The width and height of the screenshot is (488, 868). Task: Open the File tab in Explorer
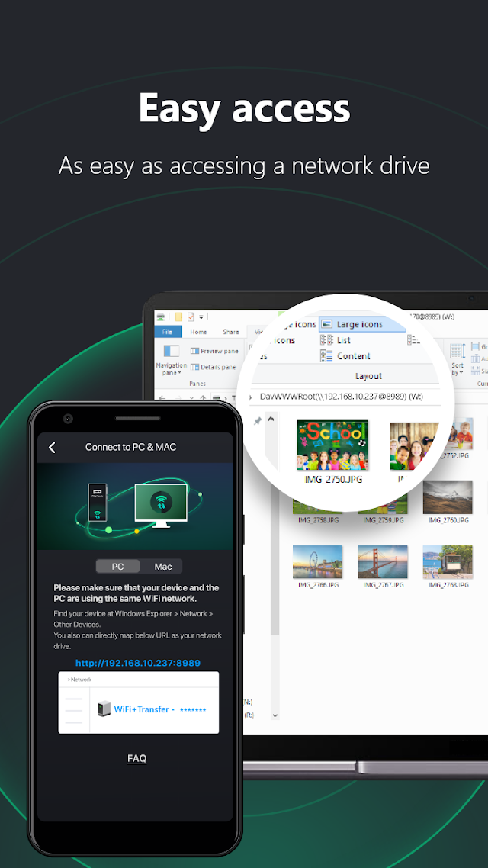pos(168,332)
